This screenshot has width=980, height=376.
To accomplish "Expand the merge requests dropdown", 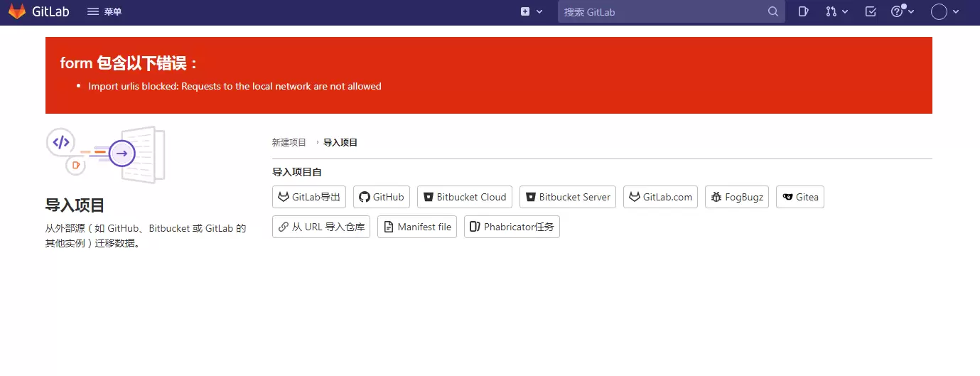I will pyautogui.click(x=836, y=11).
